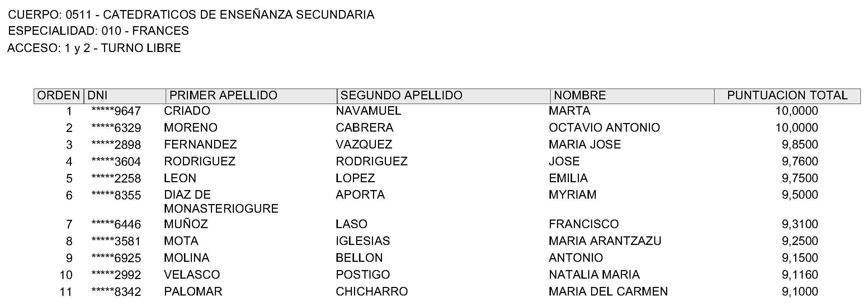This screenshot has height=307, width=868.
Task: Click the surname PALOMAR in row 11
Action: [193, 292]
